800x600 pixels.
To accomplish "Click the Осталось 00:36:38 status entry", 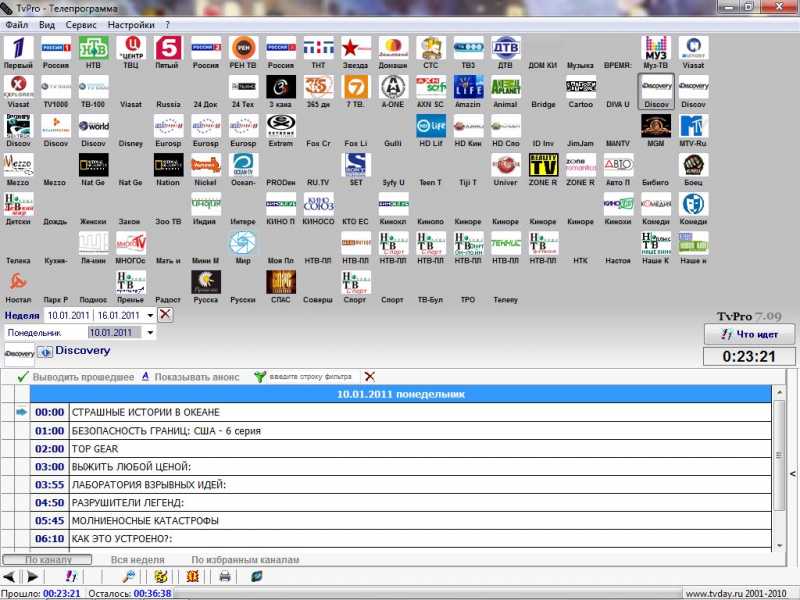I will (130, 593).
